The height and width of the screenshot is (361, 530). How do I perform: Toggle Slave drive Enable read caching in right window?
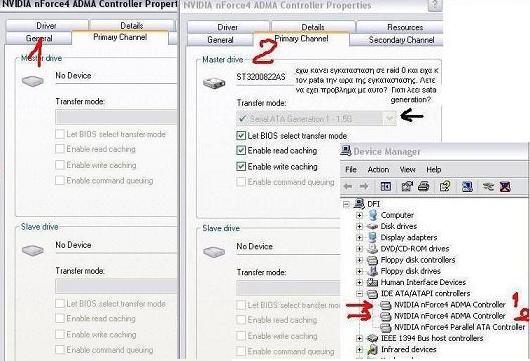pyautogui.click(x=241, y=320)
